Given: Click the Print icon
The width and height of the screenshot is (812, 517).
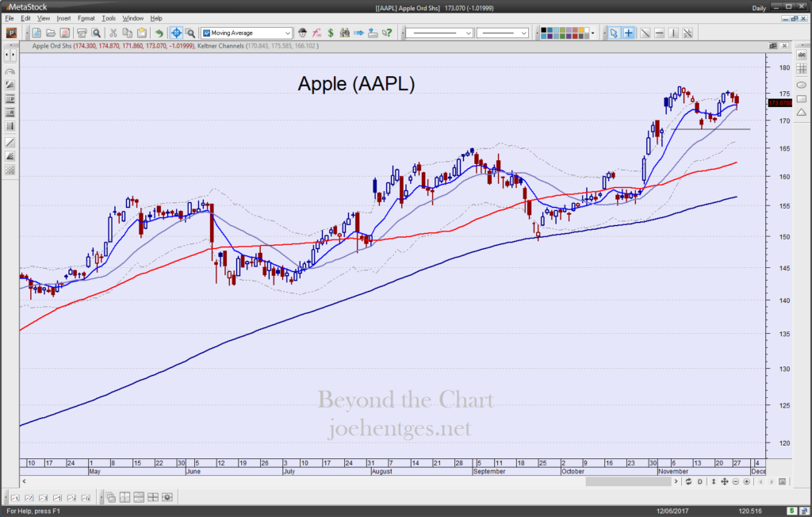Looking at the screenshot, I should pyautogui.click(x=82, y=33).
